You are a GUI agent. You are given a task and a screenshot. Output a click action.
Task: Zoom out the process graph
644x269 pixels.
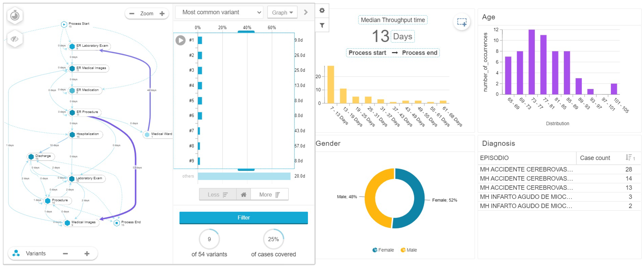(132, 13)
